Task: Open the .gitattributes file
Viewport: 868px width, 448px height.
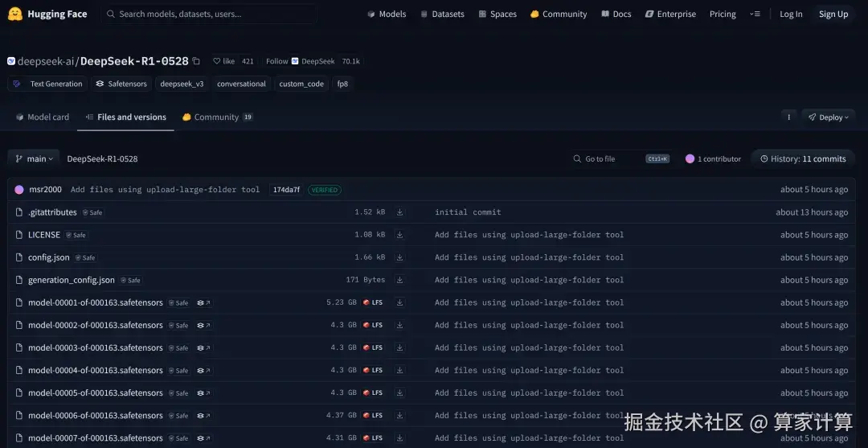Action: point(52,212)
